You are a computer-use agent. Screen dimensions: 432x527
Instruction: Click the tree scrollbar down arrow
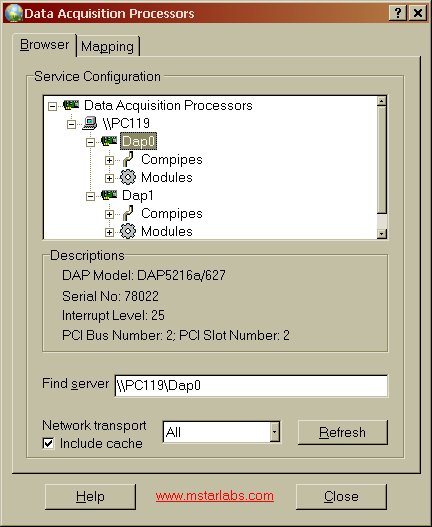[382, 233]
